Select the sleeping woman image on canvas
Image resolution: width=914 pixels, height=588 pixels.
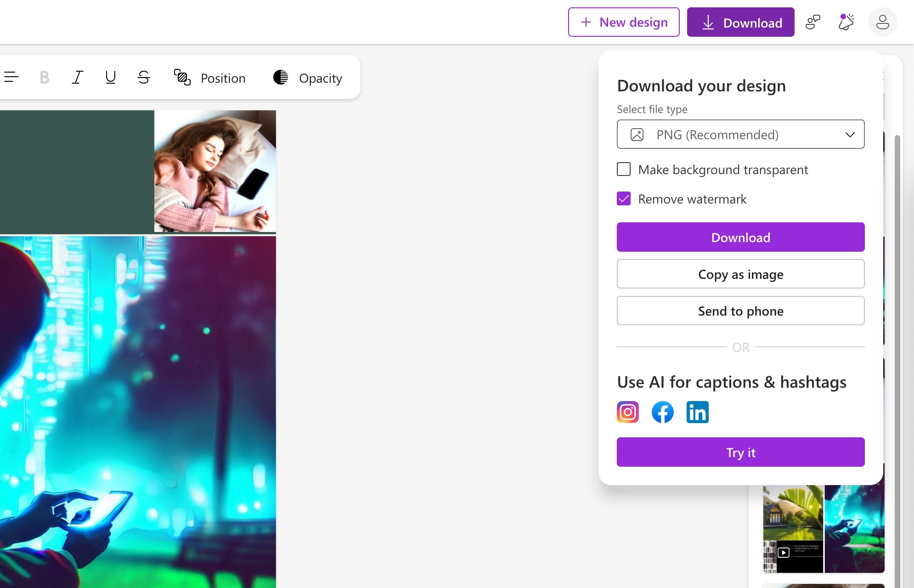coord(215,171)
